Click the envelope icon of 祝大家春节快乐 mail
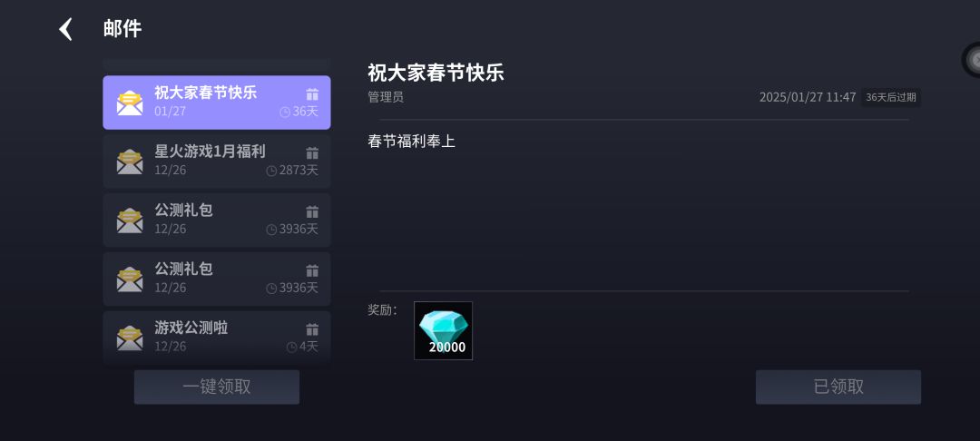The image size is (980, 441). click(x=130, y=103)
